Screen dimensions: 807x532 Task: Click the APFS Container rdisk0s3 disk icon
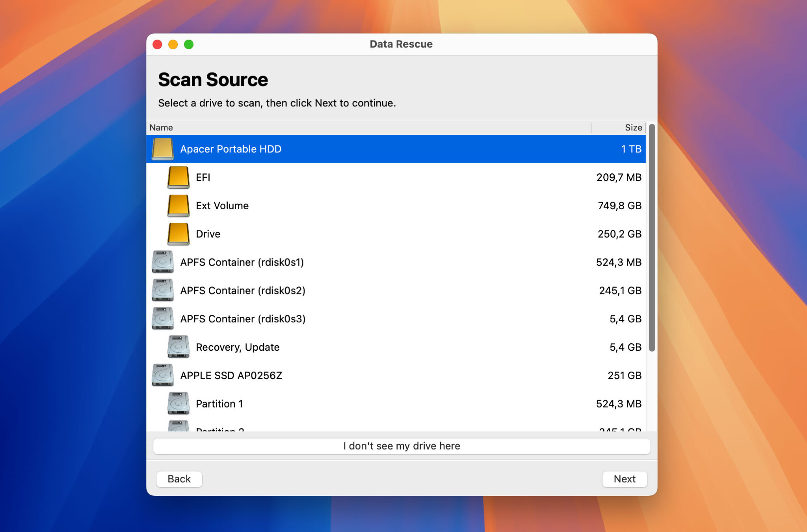(x=162, y=319)
